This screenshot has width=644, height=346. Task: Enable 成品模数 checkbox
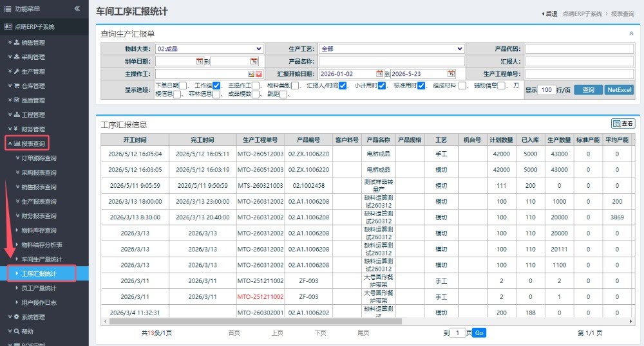[256, 95]
